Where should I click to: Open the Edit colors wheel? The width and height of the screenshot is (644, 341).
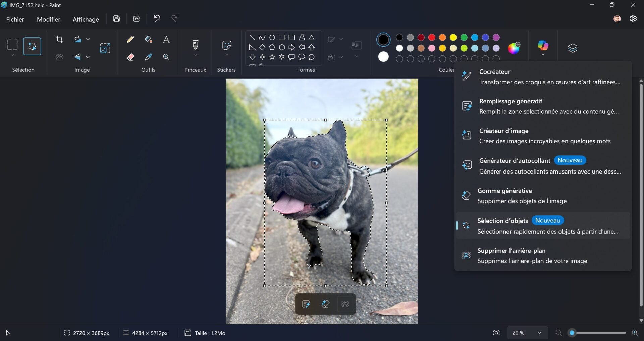click(x=514, y=48)
